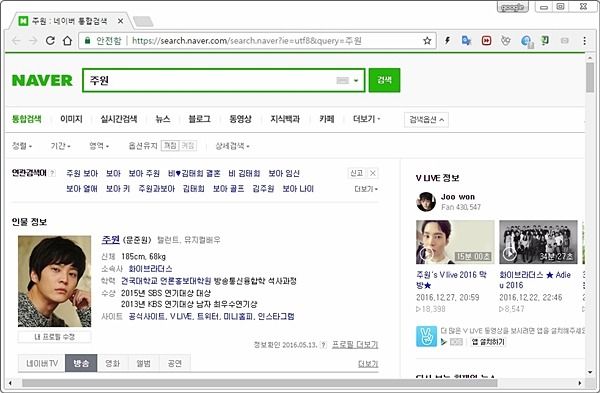
Task: Open 화이브라더스 agency link
Action: click(150, 269)
